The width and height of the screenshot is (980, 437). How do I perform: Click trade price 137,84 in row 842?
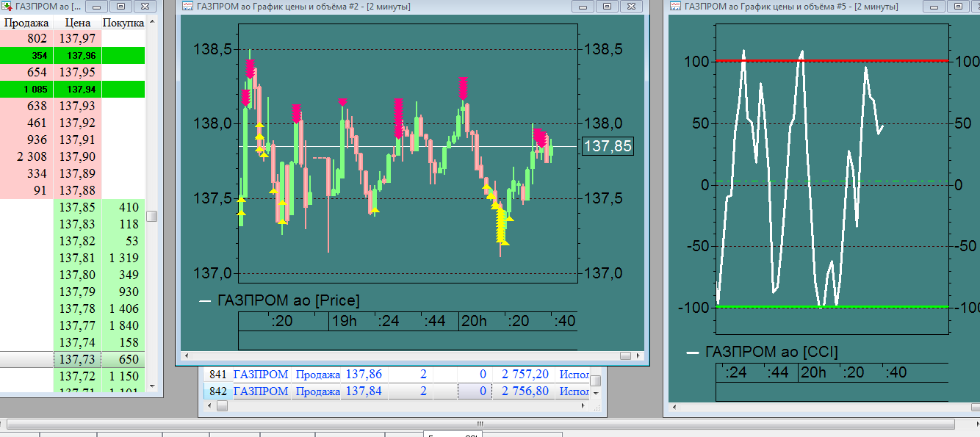pos(364,391)
